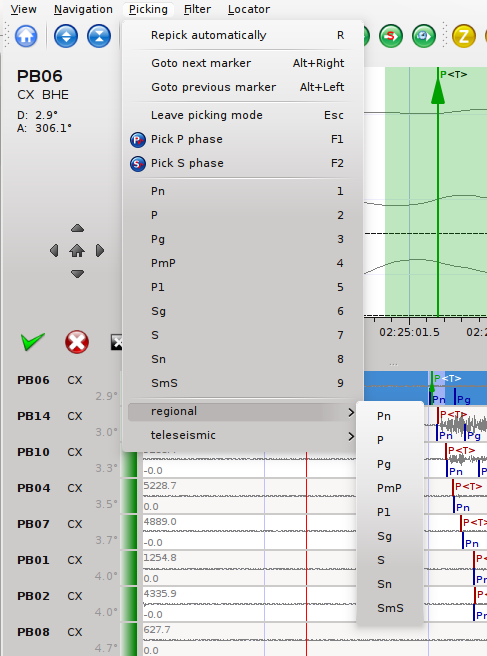This screenshot has width=487, height=656.
Task: Open the Picking menu
Action: click(148, 9)
